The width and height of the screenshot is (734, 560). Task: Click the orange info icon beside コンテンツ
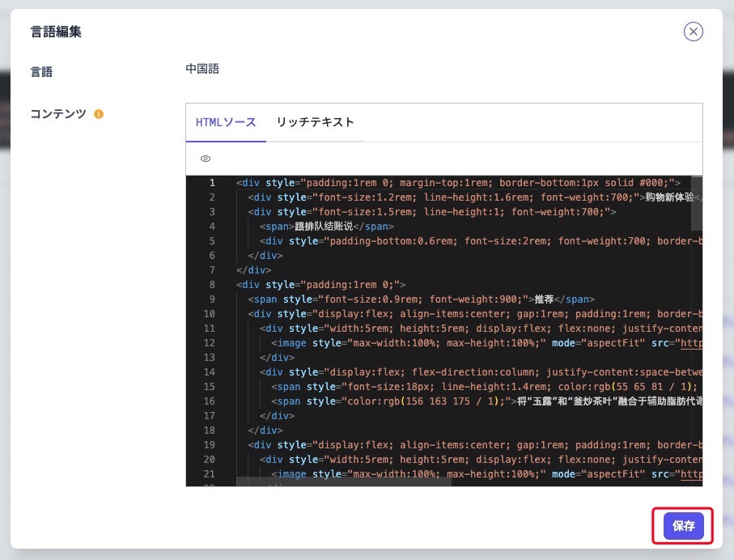pos(99,114)
